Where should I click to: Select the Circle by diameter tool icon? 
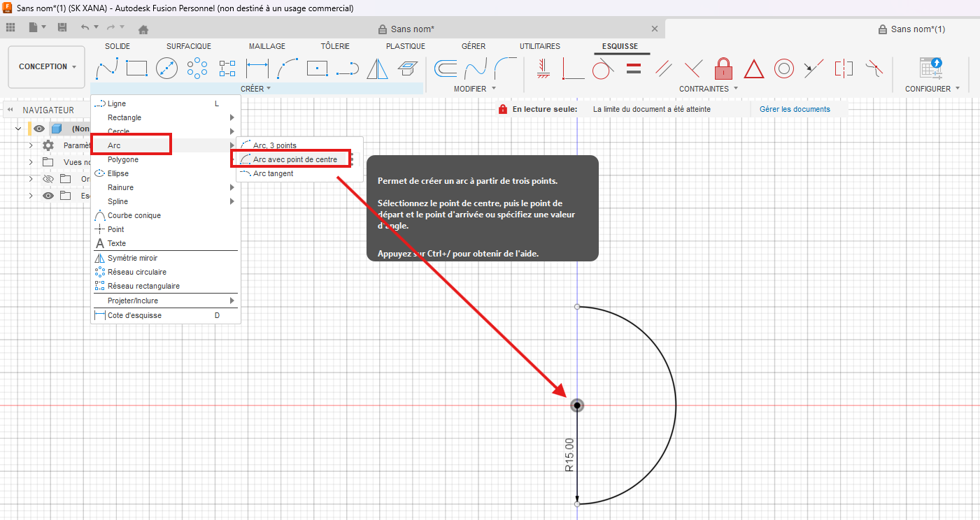167,68
